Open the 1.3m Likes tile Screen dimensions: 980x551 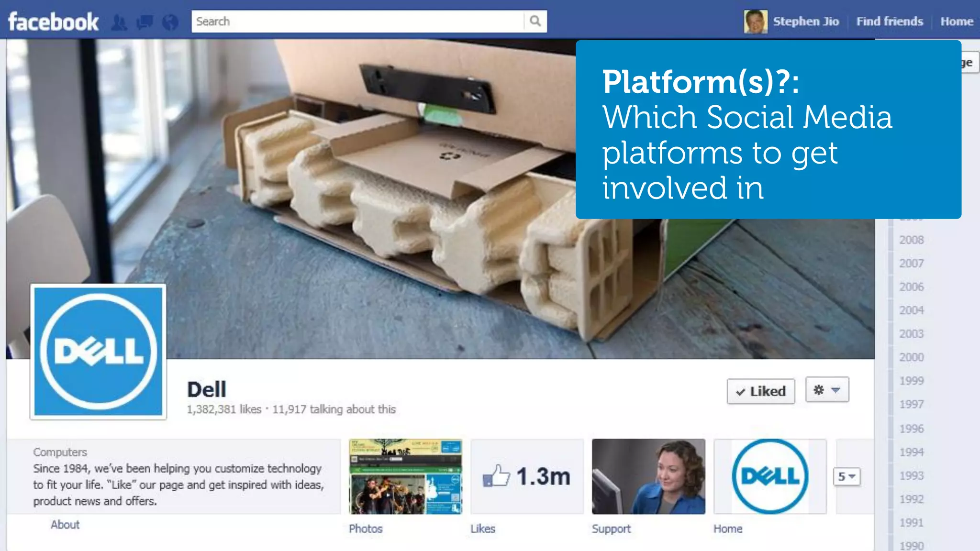click(x=527, y=476)
